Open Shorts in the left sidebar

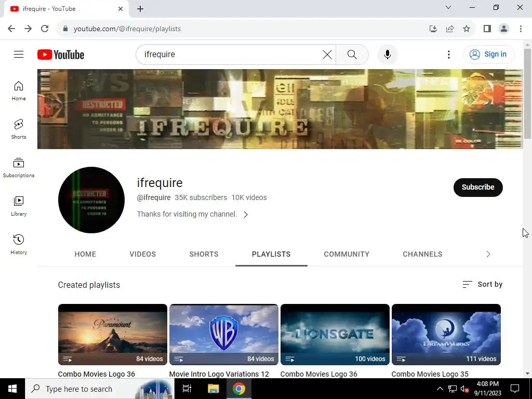click(19, 129)
